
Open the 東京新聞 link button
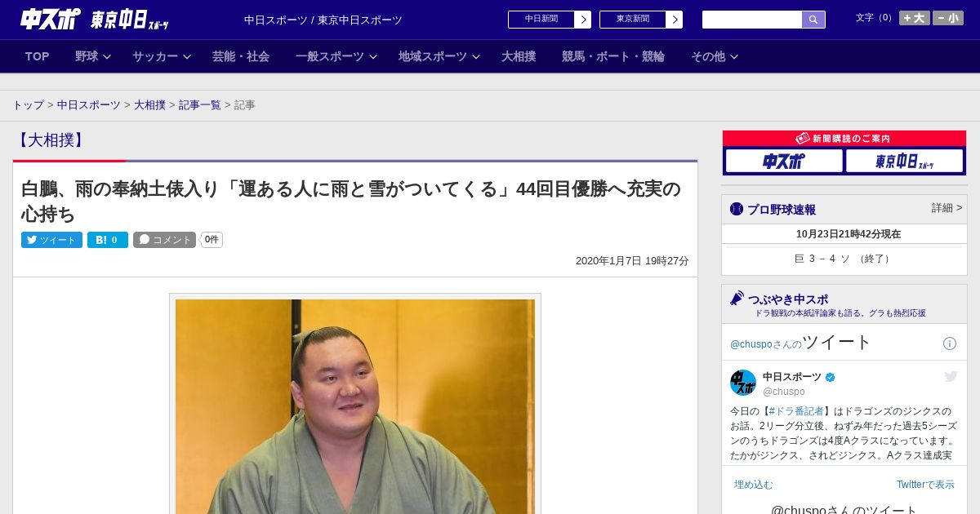click(633, 19)
